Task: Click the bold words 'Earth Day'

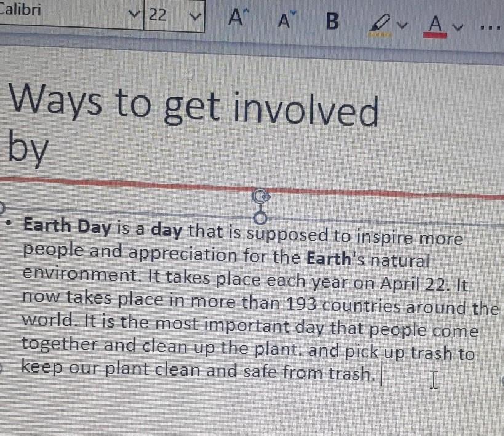Action: coord(67,226)
